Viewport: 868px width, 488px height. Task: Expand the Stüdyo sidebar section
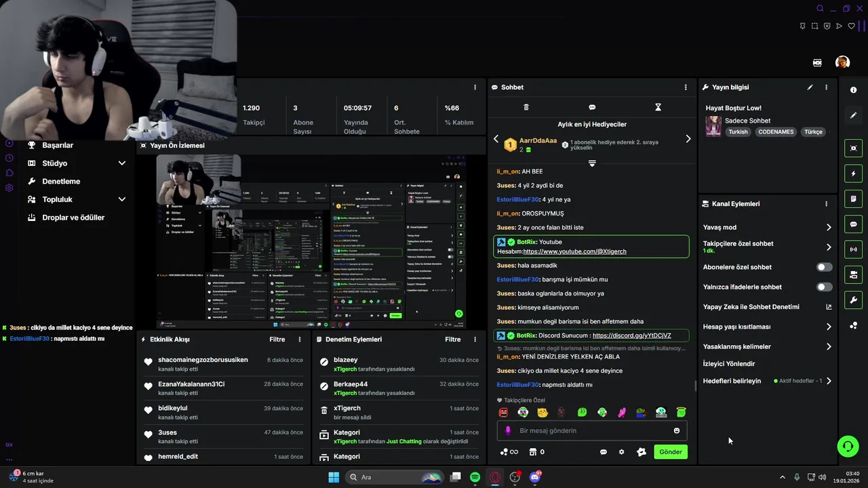[x=122, y=163]
